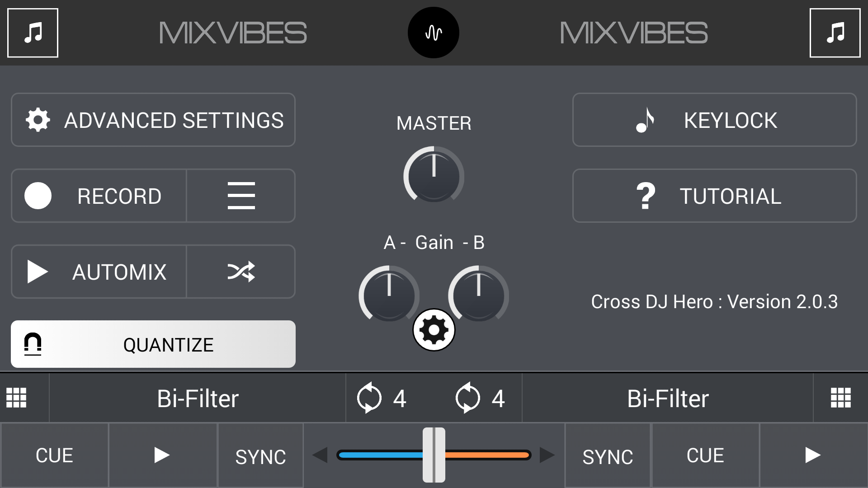Open gain settings gear icon
The image size is (868, 488).
point(434,330)
